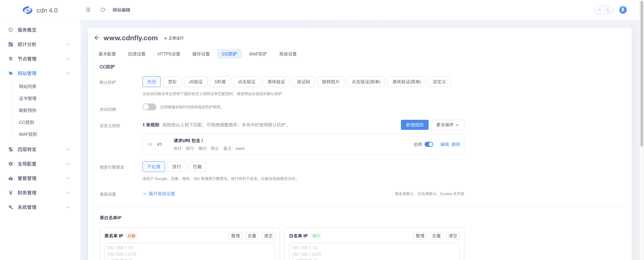This screenshot has height=260, width=644.
Task: Select JS验证 default protection
Action: (x=195, y=82)
